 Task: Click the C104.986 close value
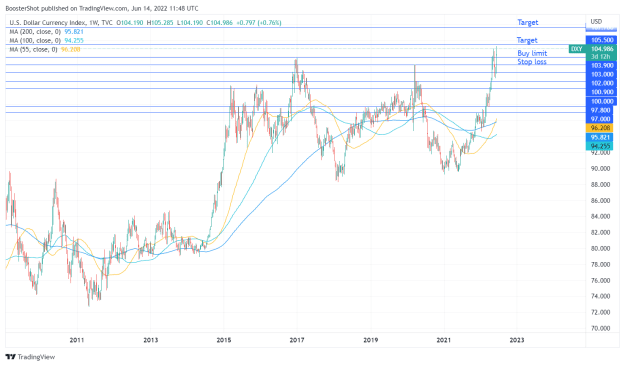pyautogui.click(x=219, y=23)
